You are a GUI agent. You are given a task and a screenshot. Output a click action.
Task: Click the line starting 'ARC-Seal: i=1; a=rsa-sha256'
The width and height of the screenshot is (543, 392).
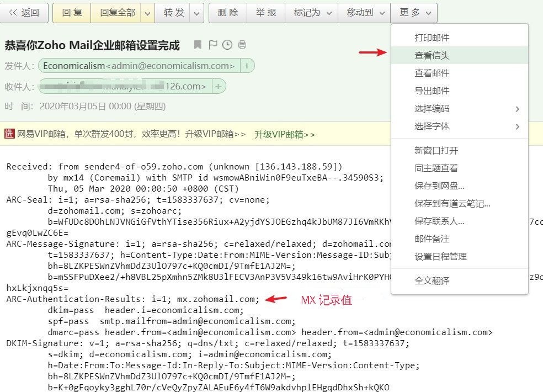click(138, 200)
